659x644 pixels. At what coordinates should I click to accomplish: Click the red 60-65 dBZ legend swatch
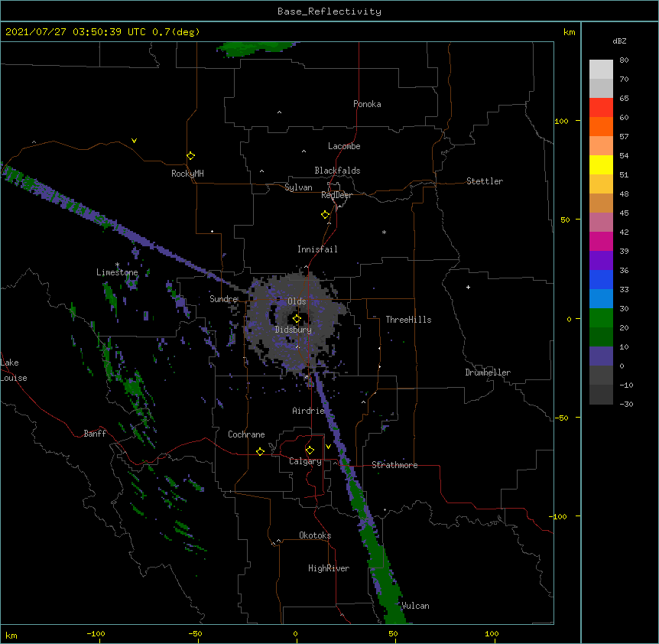coord(601,108)
